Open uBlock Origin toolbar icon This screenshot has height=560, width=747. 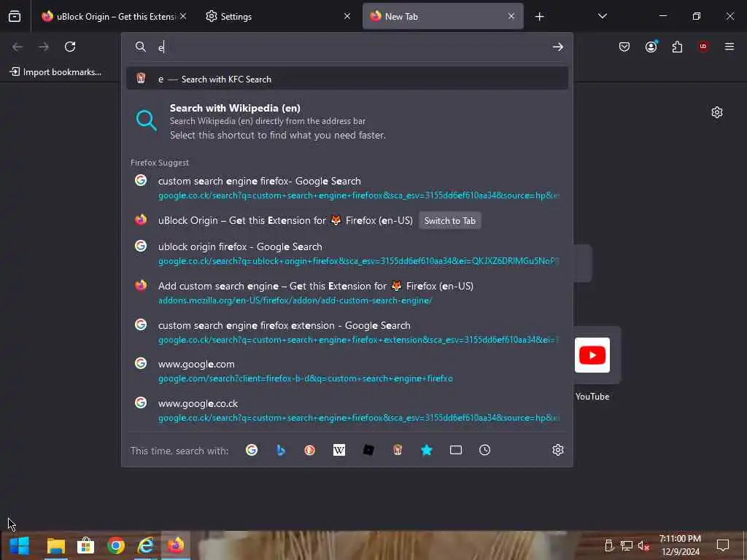coord(703,47)
